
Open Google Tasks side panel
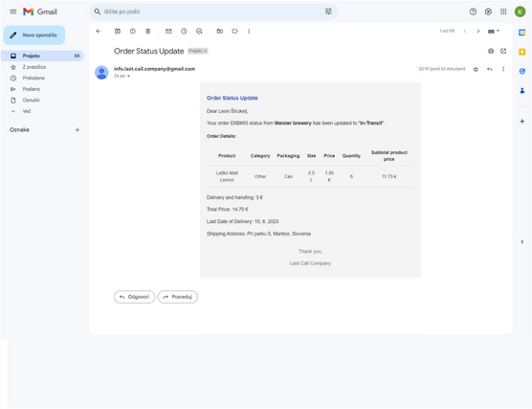(522, 71)
